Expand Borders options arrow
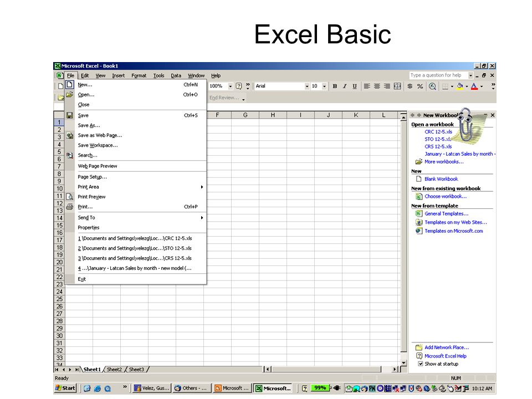 [x=452, y=86]
